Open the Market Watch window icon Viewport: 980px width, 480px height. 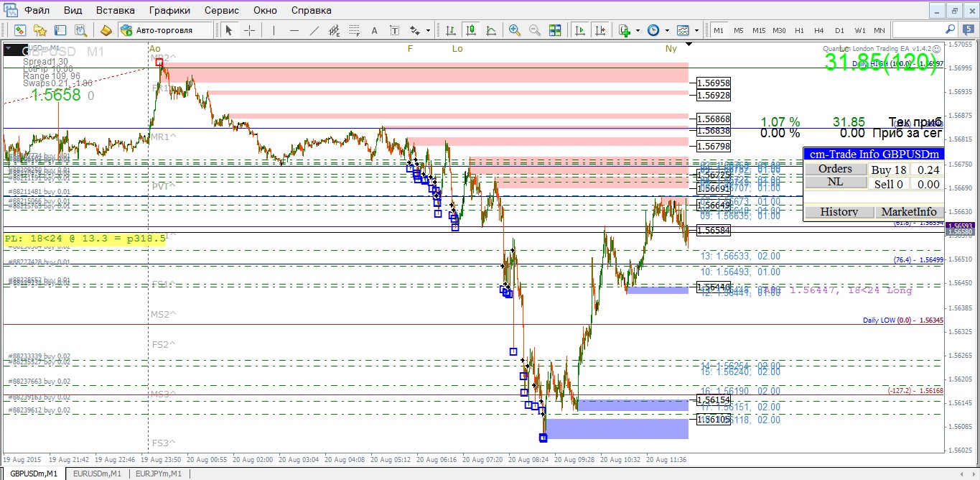[x=20, y=30]
